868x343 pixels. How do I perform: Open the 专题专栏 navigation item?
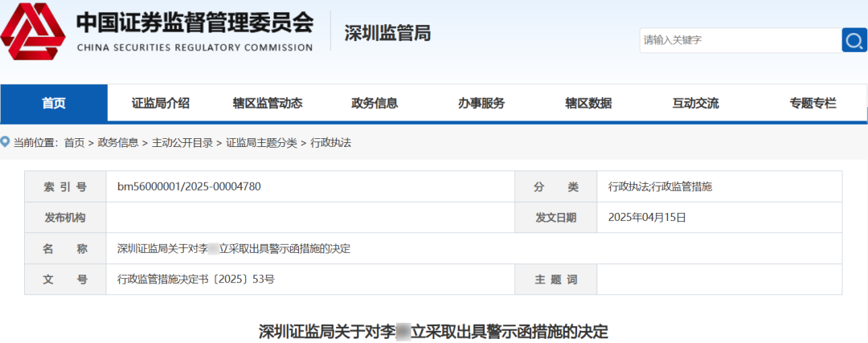[813, 104]
